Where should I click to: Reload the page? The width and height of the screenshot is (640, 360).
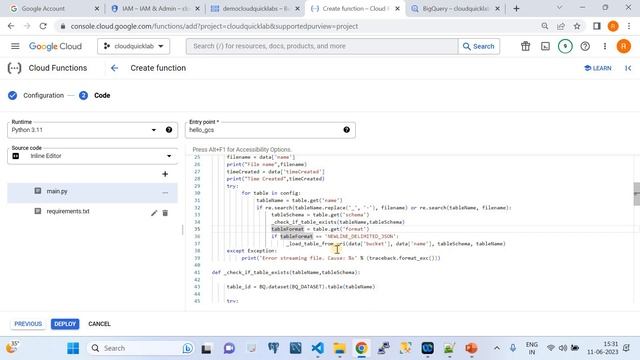pos(43,26)
